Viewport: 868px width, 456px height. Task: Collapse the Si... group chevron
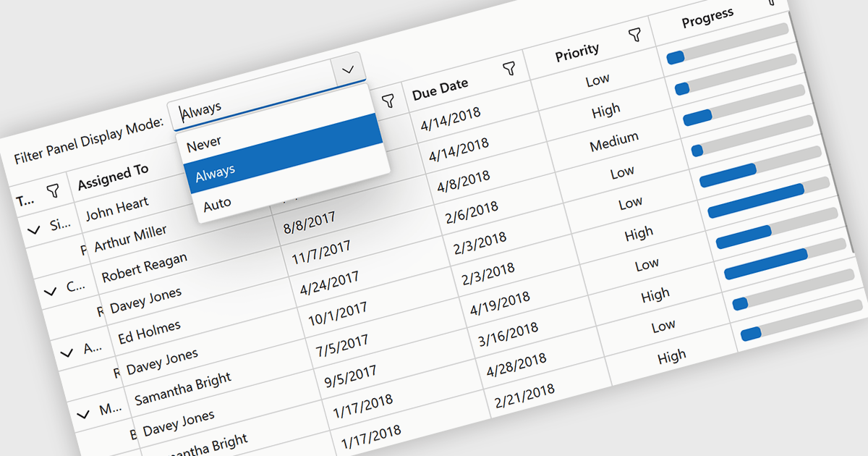tap(33, 229)
